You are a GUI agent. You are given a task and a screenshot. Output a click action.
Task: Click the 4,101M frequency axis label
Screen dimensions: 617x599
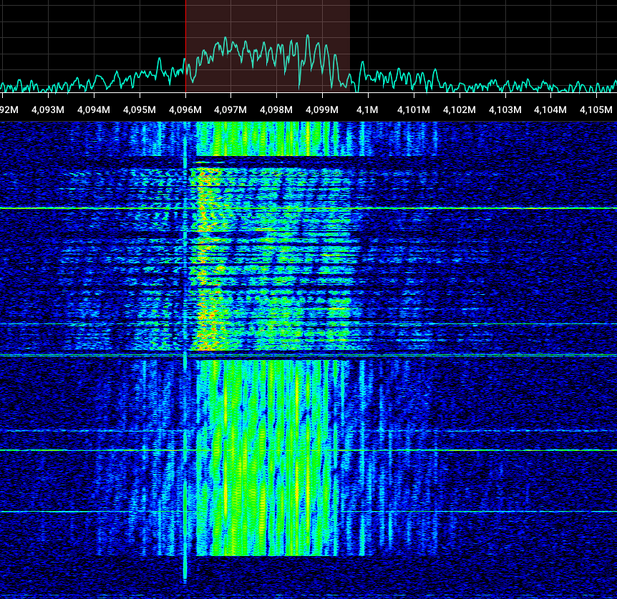413,110
